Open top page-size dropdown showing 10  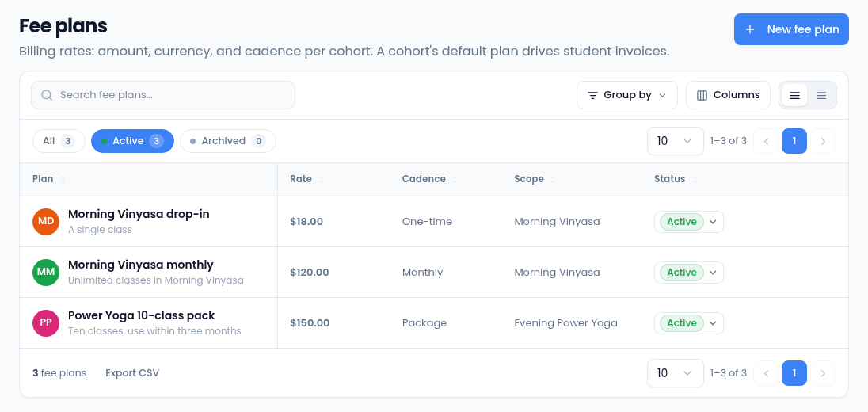click(675, 141)
